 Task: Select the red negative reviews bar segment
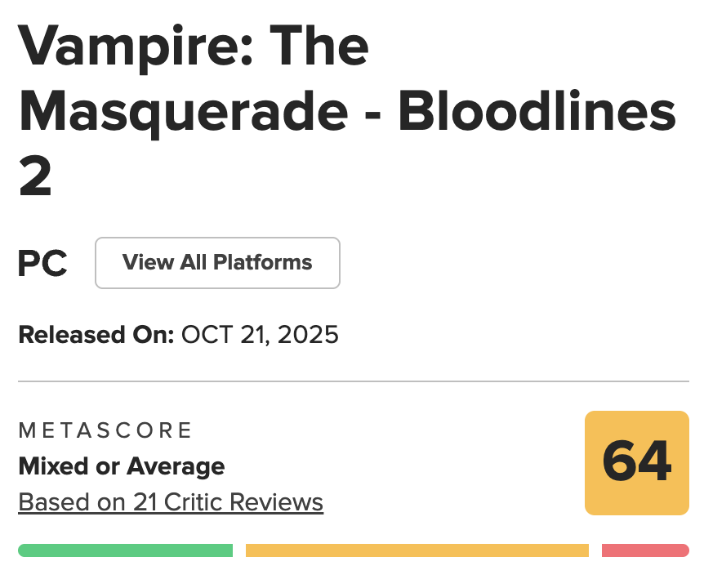point(645,550)
